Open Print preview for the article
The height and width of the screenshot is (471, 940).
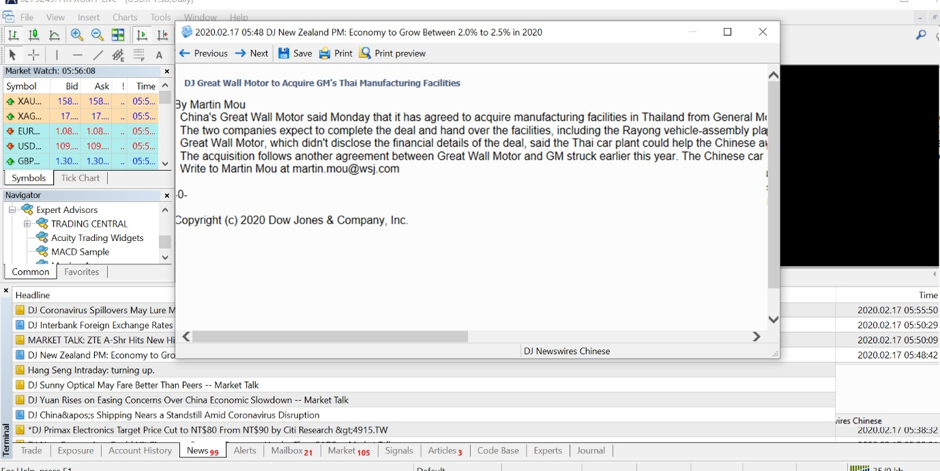pos(392,53)
